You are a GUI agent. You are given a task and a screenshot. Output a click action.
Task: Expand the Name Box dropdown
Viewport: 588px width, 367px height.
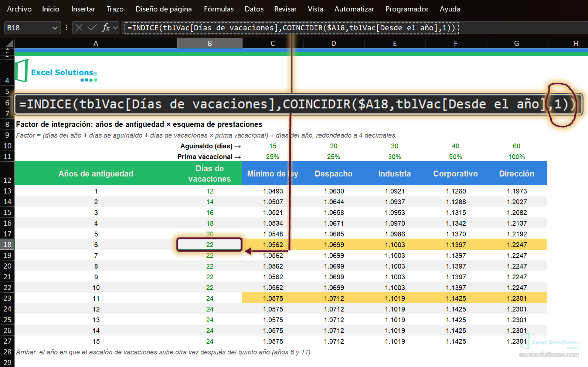(55, 28)
